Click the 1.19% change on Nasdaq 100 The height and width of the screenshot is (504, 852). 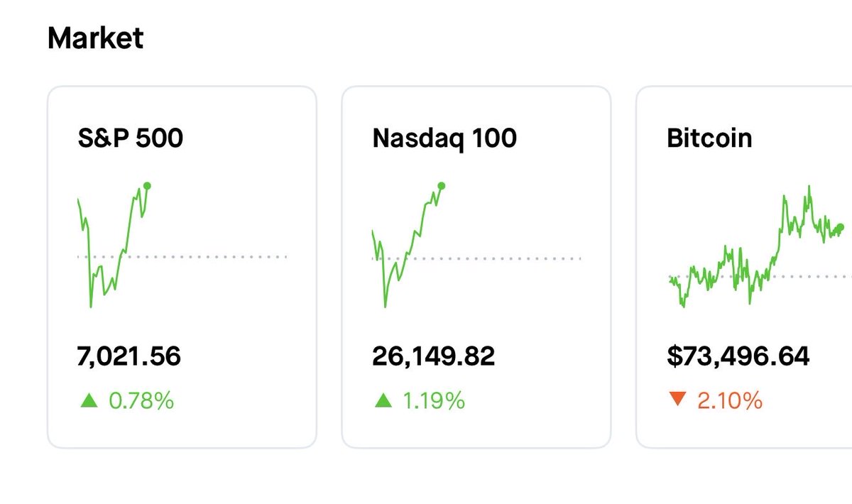click(x=434, y=401)
